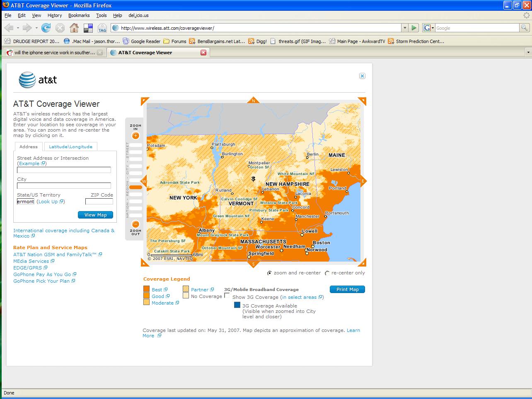
Task: Close the coverage viewer panel X
Action: tap(362, 76)
